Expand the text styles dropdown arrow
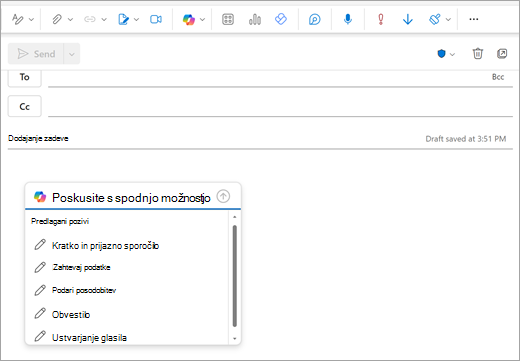Viewport: 520px width, 361px height. coord(31,20)
